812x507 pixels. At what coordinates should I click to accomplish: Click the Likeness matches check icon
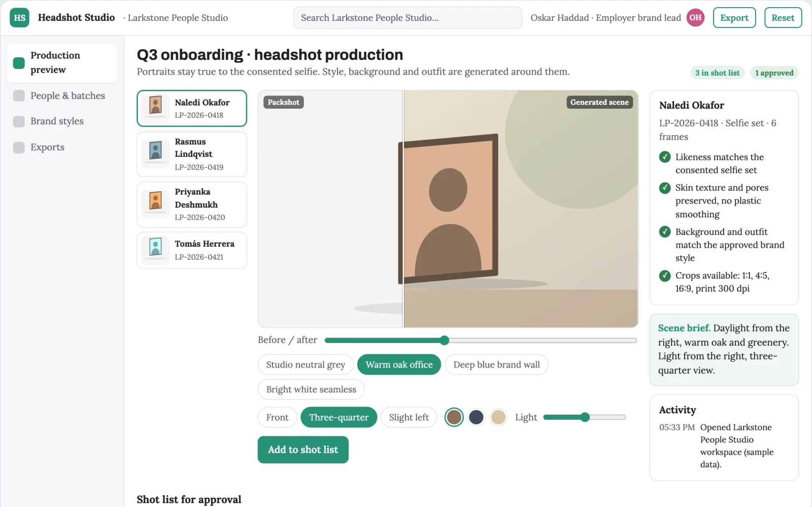[665, 157]
